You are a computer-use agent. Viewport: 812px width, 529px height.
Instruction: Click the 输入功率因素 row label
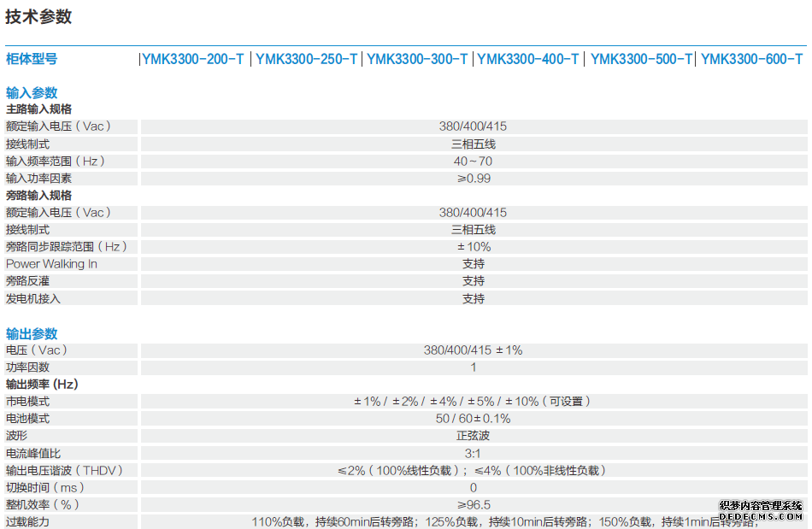point(38,179)
